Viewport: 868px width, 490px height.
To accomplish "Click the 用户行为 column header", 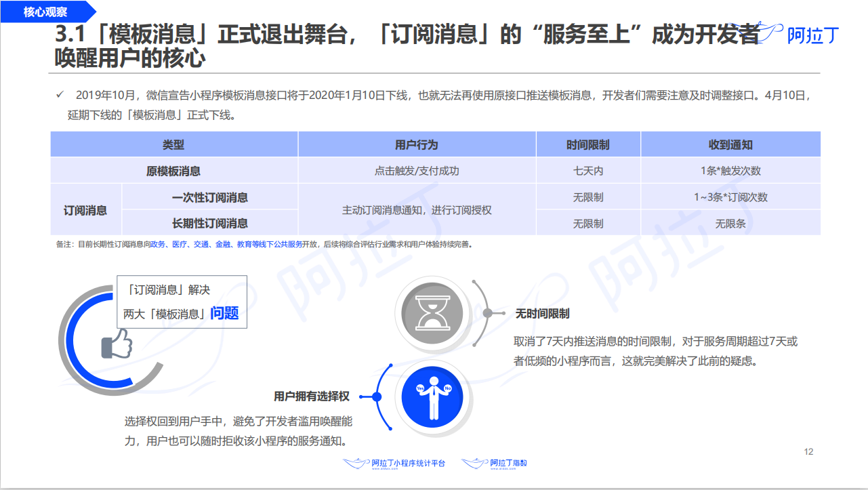I will (x=417, y=144).
